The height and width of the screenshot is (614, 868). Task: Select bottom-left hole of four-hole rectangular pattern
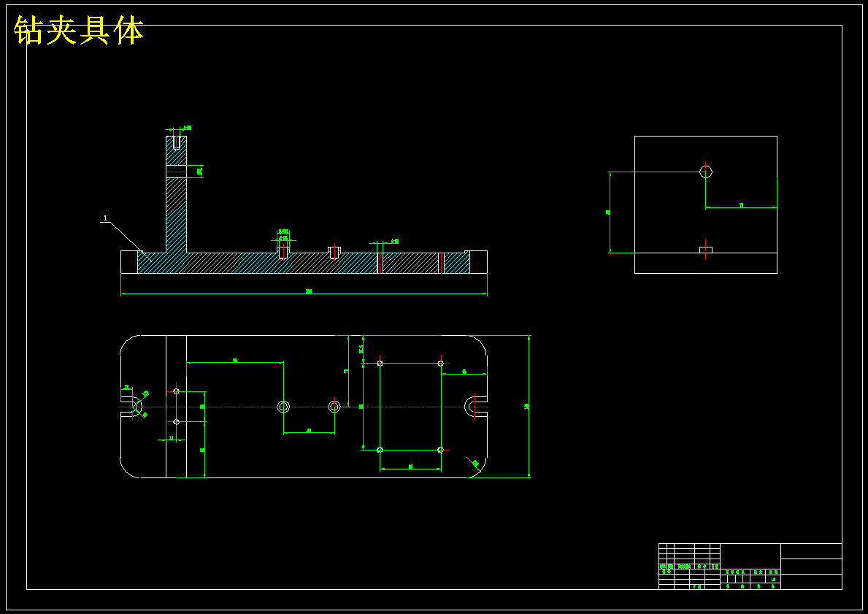380,450
